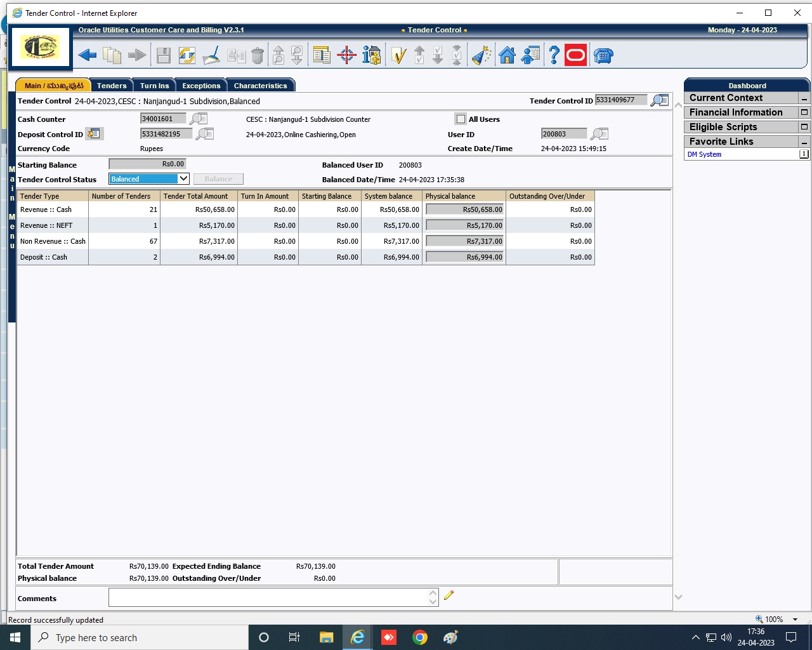Viewport: 812px width, 650px height.
Task: Click the Previous To Do up arrow
Action: pos(419,56)
